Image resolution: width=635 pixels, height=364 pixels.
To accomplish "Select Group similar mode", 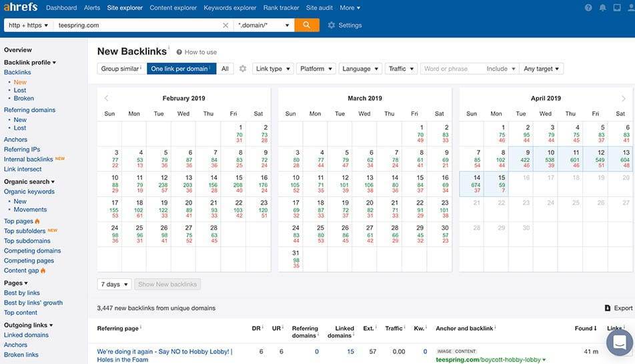I will pyautogui.click(x=121, y=69).
